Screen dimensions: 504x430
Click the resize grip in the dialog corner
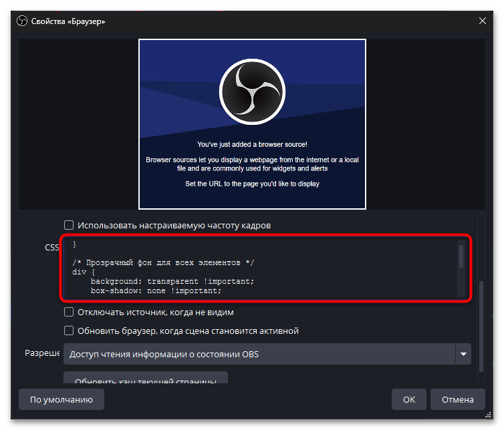click(488, 415)
